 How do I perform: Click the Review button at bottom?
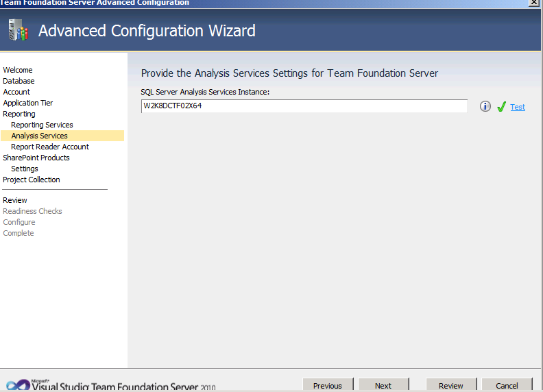click(451, 385)
